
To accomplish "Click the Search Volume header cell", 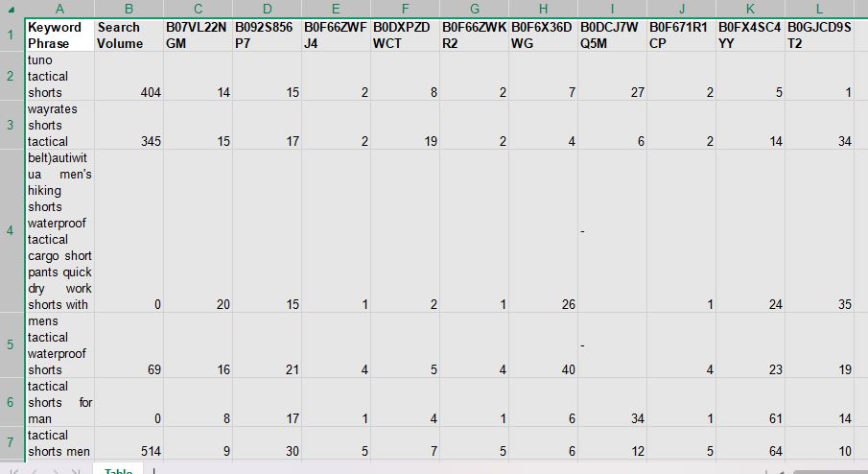I will pos(129,35).
